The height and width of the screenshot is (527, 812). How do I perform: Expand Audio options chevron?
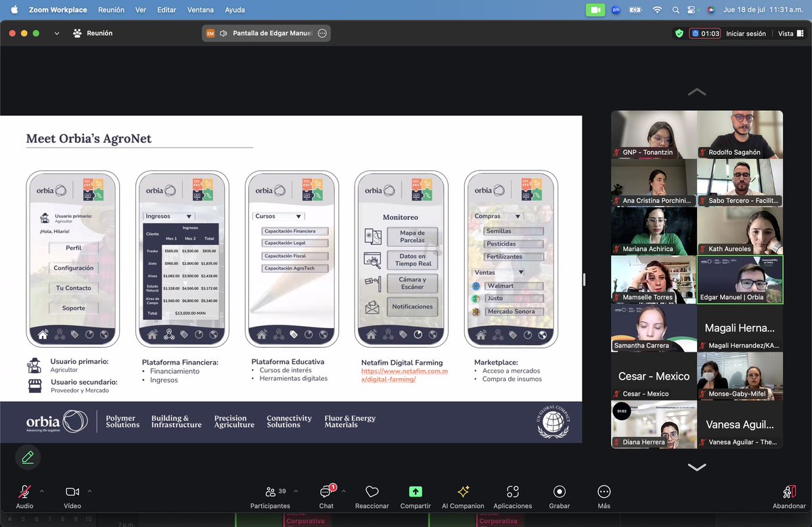[42, 491]
